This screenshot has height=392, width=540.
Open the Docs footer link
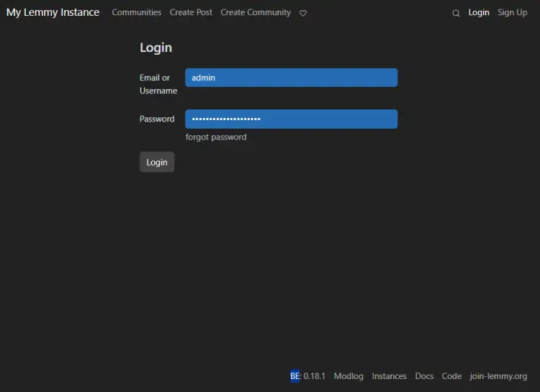(x=424, y=376)
